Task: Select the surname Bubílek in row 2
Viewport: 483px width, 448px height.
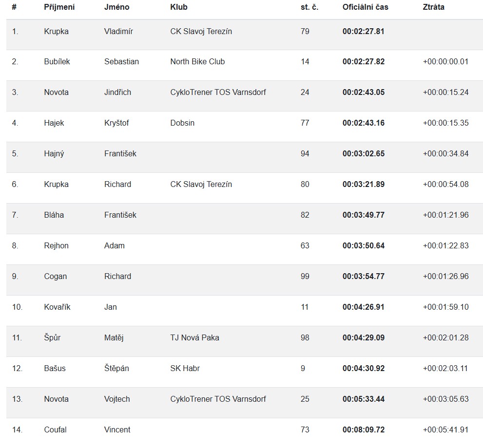Action: click(57, 62)
